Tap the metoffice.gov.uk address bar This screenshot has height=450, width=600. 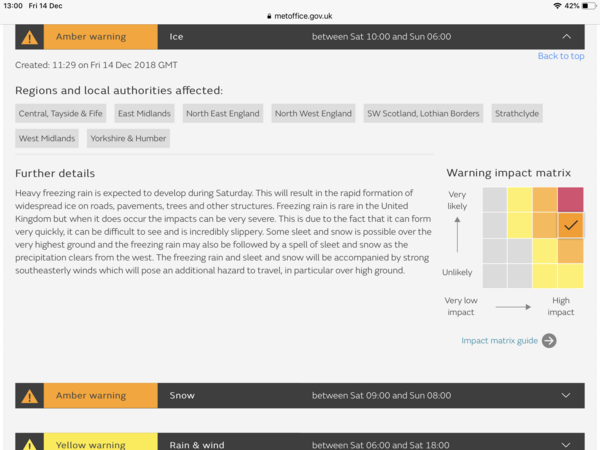[x=300, y=16]
